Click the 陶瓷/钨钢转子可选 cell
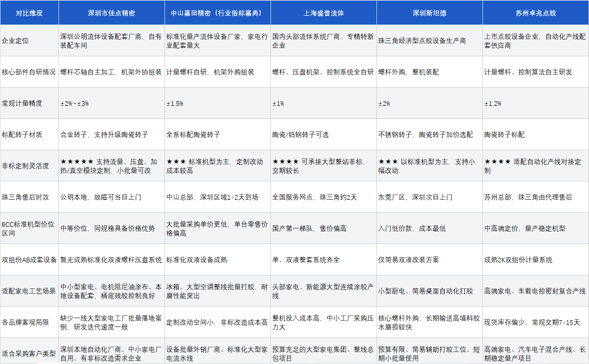The width and height of the screenshot is (589, 364). tap(323, 135)
